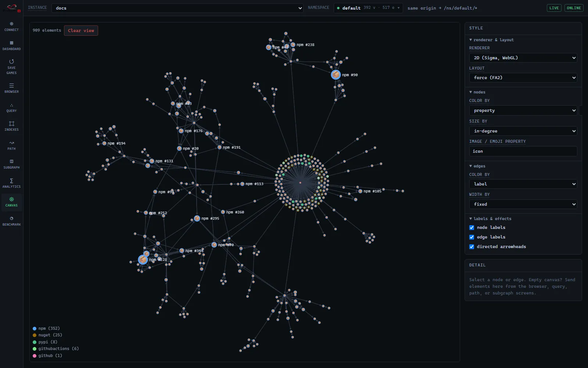Open the Indexes sidebar icon
588x368 pixels.
point(11,126)
